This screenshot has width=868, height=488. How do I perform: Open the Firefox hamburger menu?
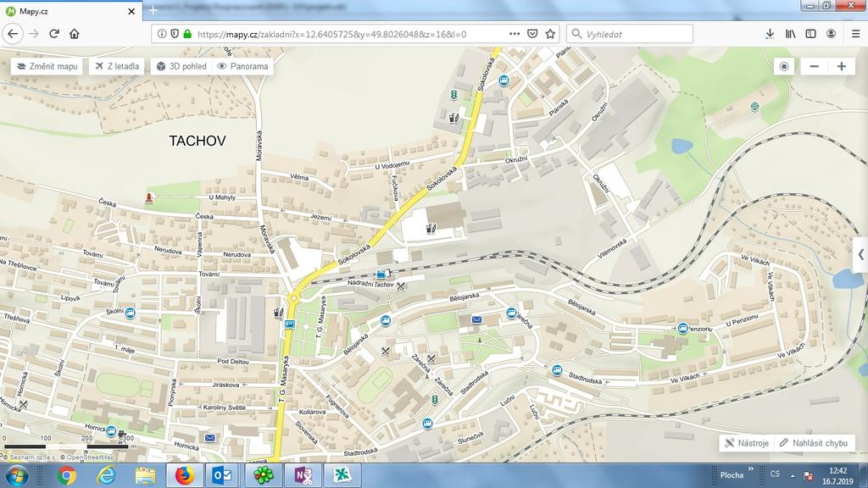click(855, 34)
